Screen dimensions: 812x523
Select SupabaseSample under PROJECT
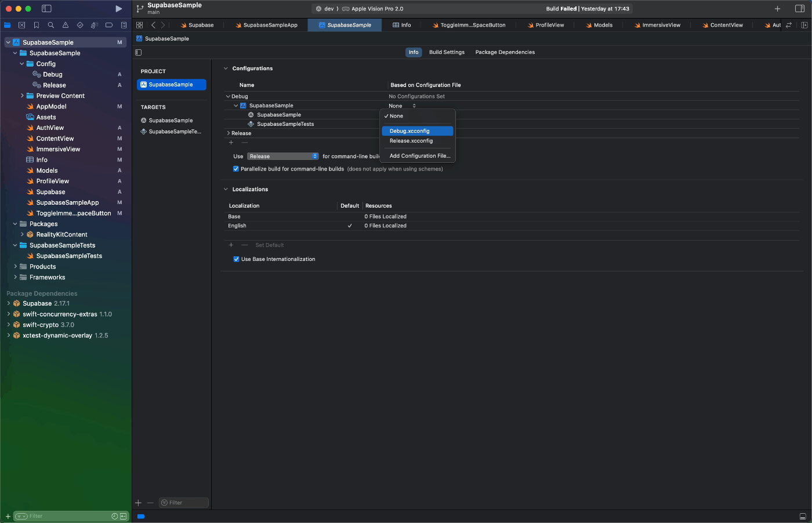[x=171, y=85]
